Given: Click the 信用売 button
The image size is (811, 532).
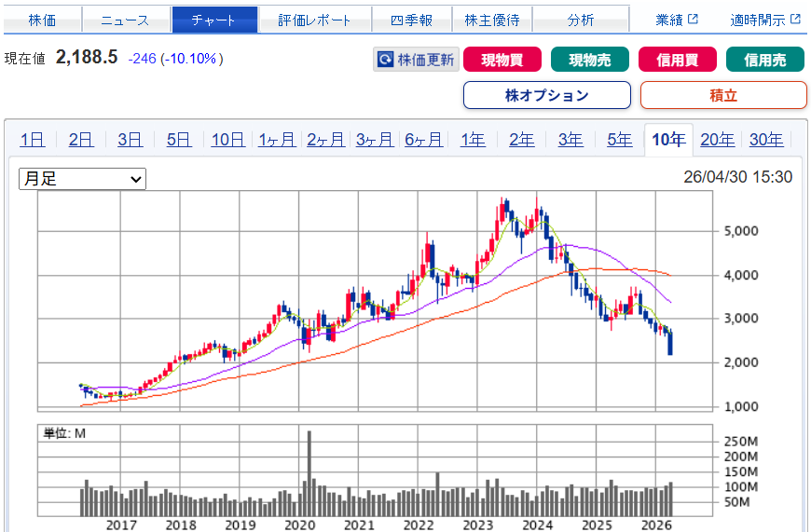Looking at the screenshot, I should [765, 60].
